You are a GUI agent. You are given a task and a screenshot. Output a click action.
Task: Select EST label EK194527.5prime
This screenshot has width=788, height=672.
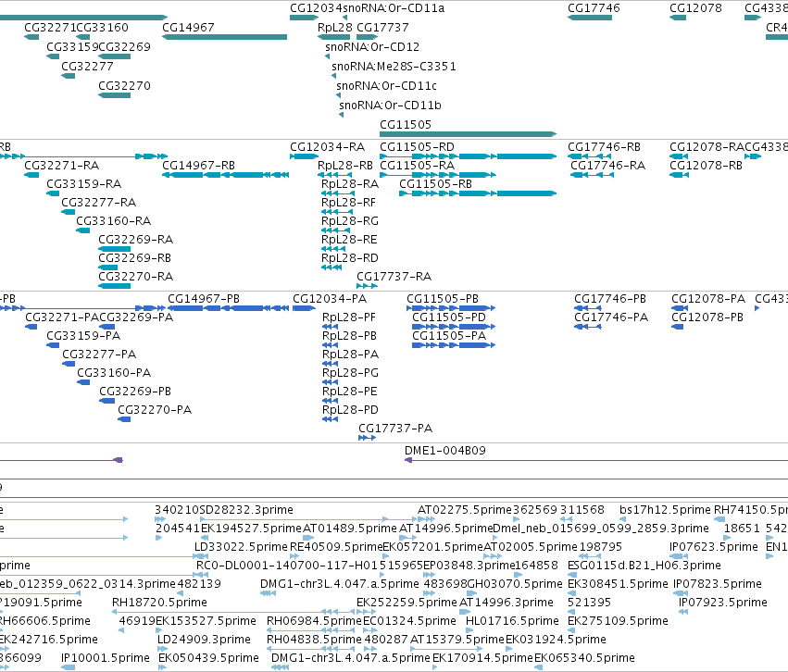click(251, 529)
